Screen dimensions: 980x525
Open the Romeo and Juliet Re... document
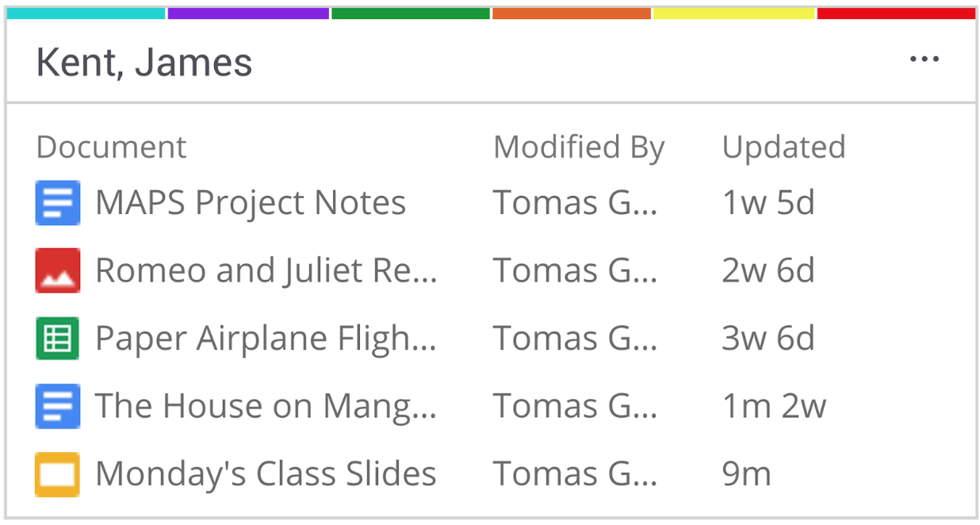[x=266, y=270]
